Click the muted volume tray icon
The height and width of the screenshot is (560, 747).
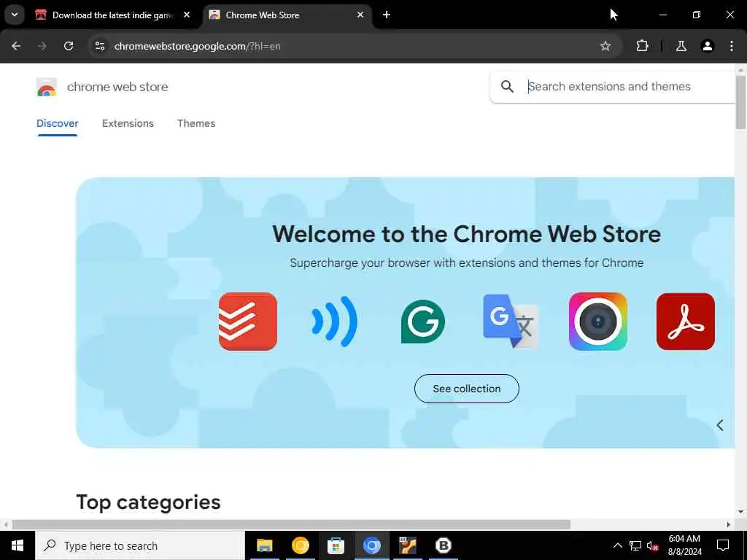pos(653,546)
